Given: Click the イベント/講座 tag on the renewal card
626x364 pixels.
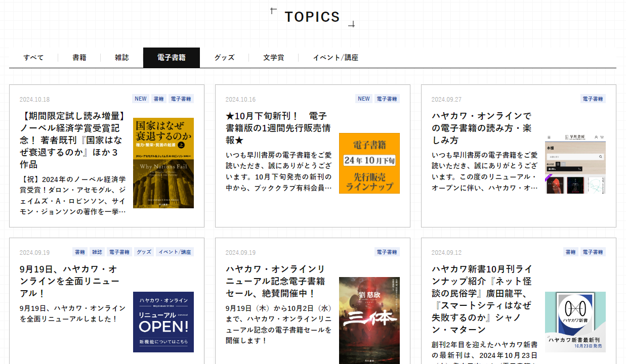Looking at the screenshot, I should tap(175, 252).
